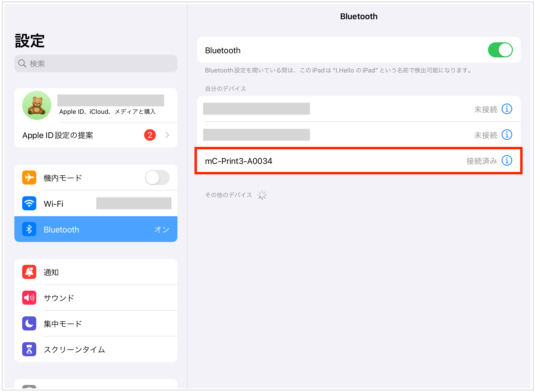The width and height of the screenshot is (535, 392).
Task: Click the 自分のデバイス section header
Action: (x=226, y=89)
